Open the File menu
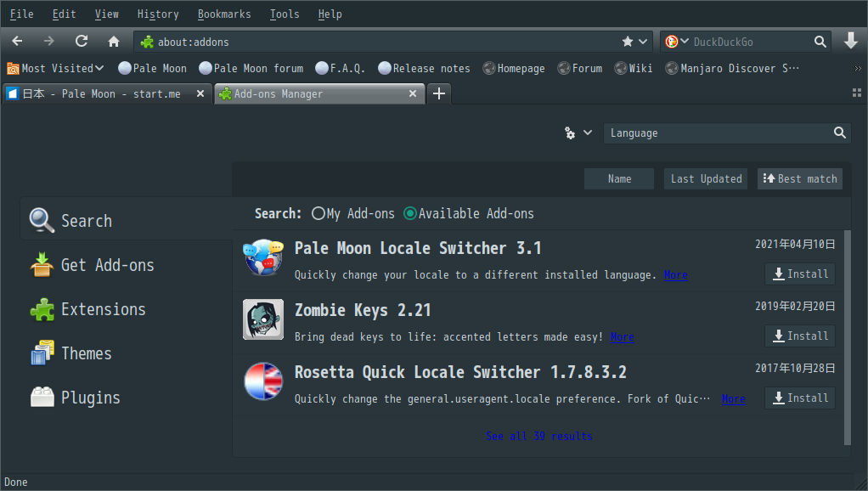 coord(21,14)
